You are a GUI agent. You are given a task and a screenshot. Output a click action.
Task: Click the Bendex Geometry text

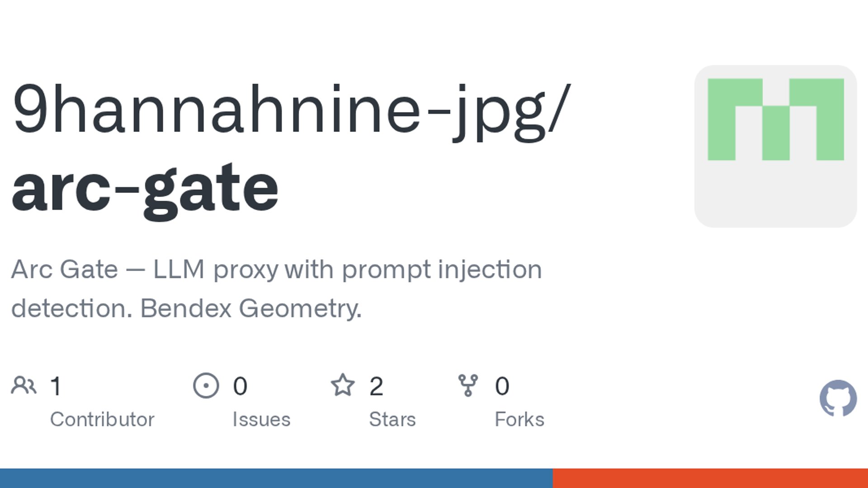[x=251, y=309]
